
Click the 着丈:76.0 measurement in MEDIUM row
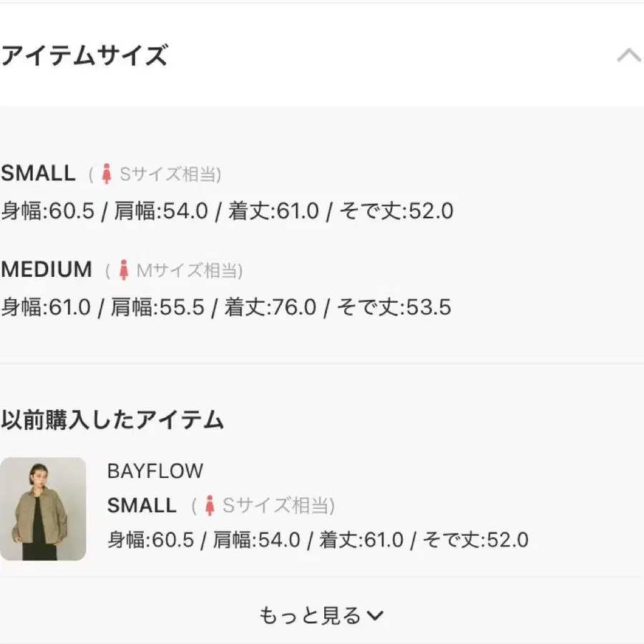pos(270,308)
